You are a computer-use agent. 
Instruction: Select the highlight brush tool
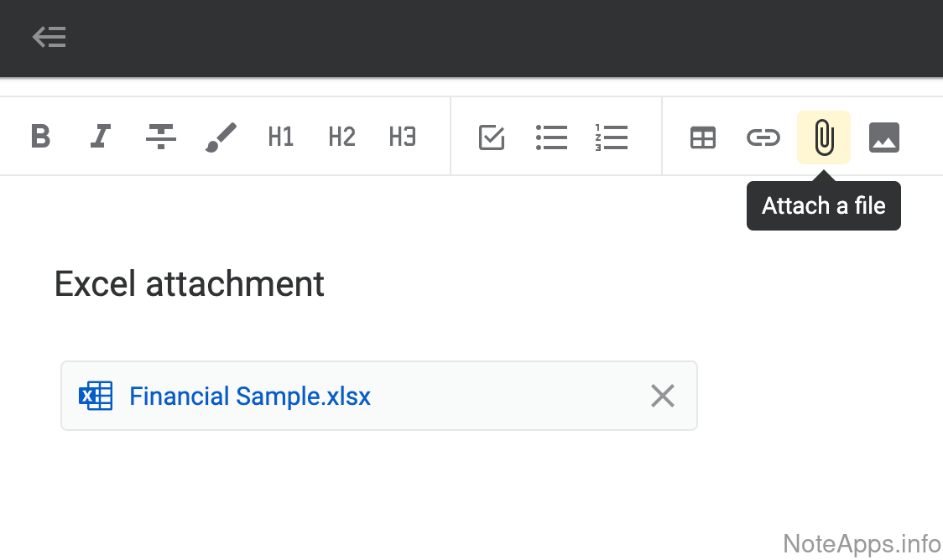click(221, 137)
